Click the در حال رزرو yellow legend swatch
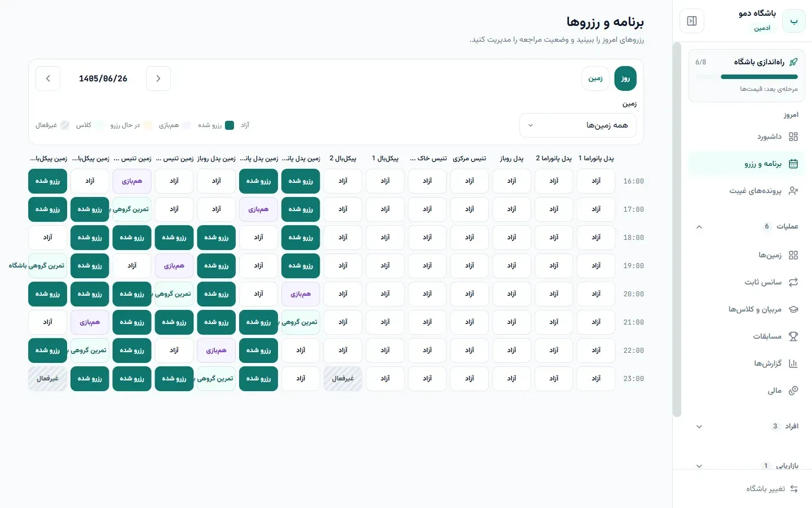Image resolution: width=812 pixels, height=508 pixels. coord(148,125)
